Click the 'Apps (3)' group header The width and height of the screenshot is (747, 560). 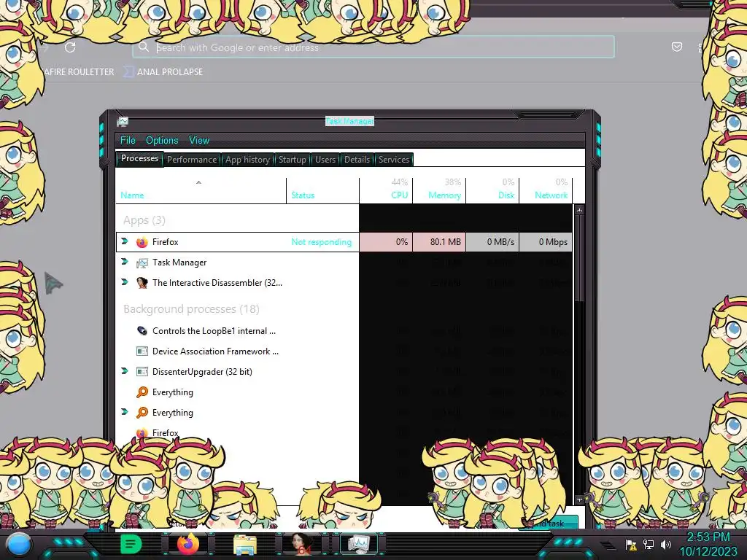click(144, 220)
